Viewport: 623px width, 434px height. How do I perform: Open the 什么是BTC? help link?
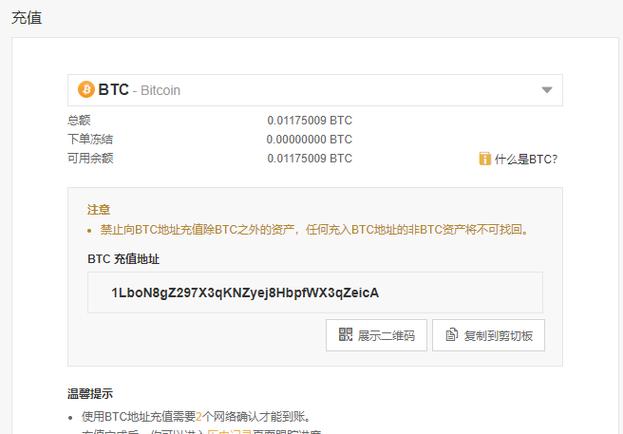point(526,159)
